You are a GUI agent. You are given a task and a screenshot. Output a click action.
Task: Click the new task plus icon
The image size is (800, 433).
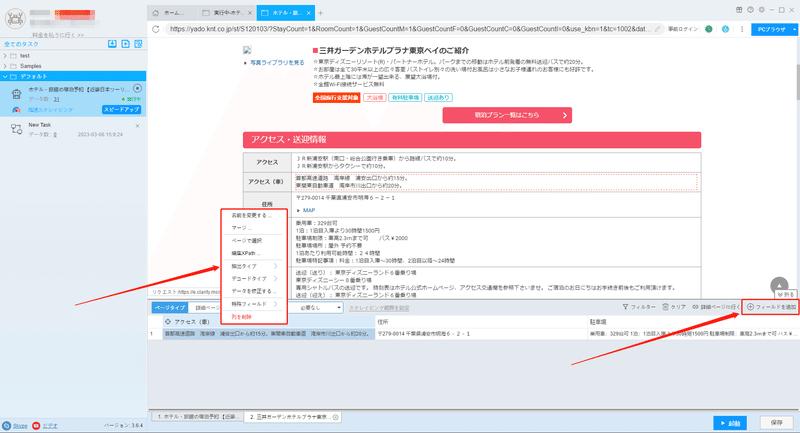click(x=126, y=44)
